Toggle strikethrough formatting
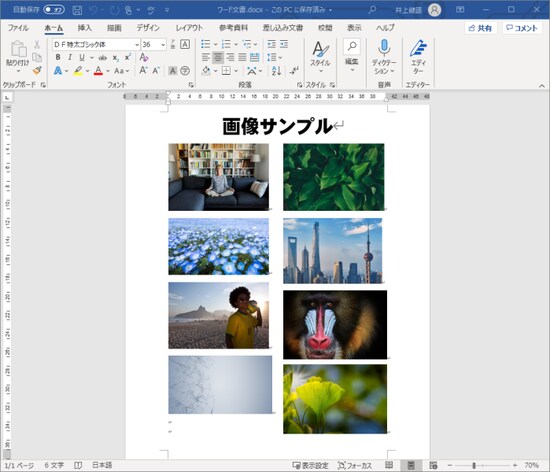The width and height of the screenshot is (550, 472). tap(102, 58)
